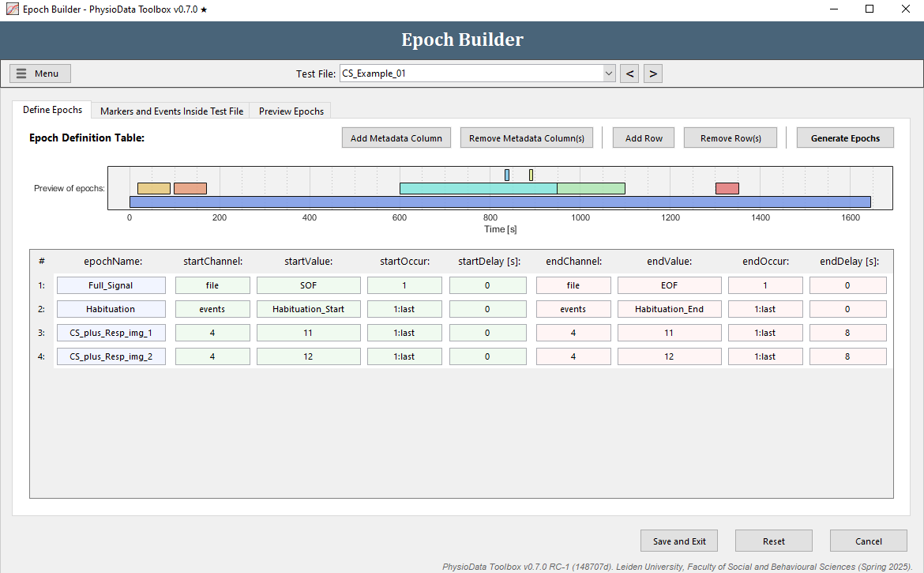Viewport: 924px width, 573px height.
Task: Add a new row to the epoch table
Action: tap(643, 137)
